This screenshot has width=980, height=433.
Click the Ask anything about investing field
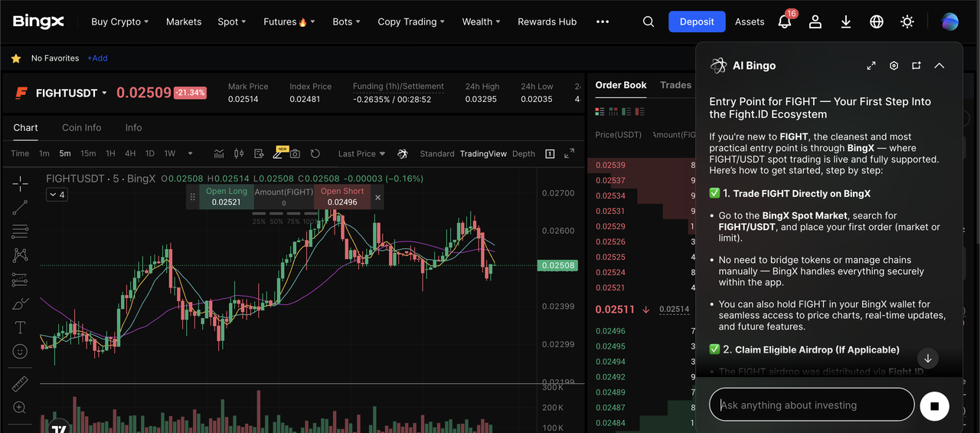(x=812, y=405)
